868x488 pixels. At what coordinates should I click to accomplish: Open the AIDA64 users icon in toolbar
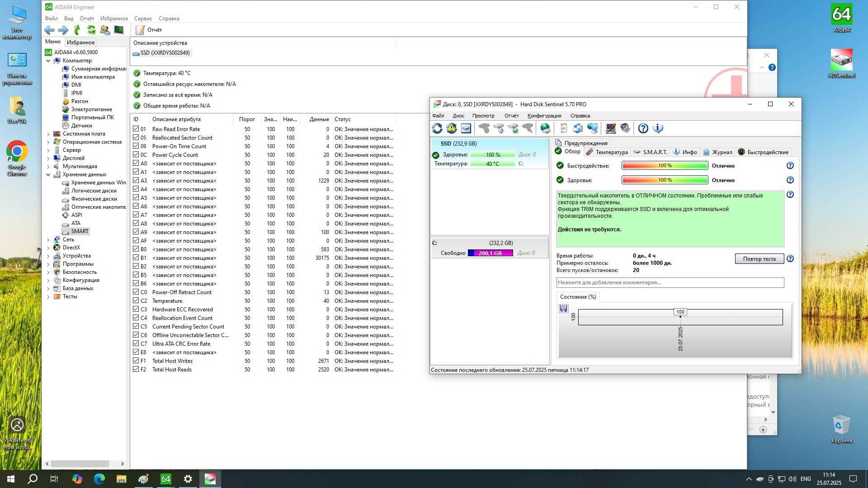pos(105,30)
